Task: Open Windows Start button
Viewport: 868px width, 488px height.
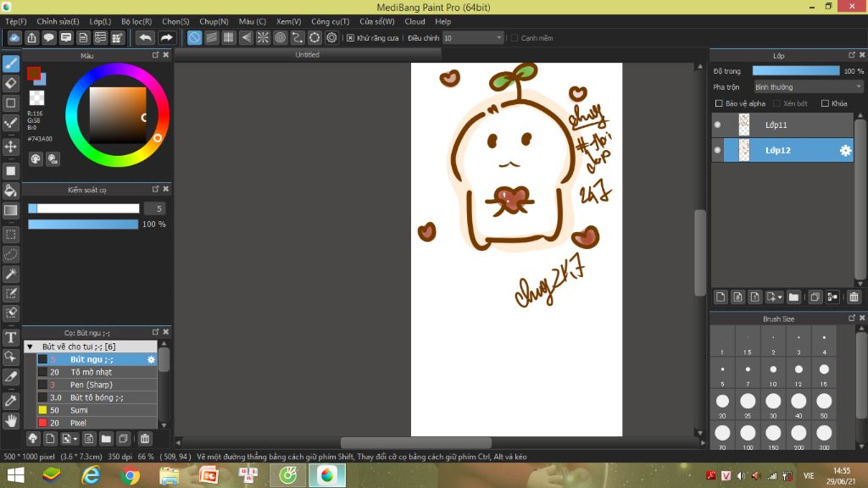Action: [x=15, y=475]
